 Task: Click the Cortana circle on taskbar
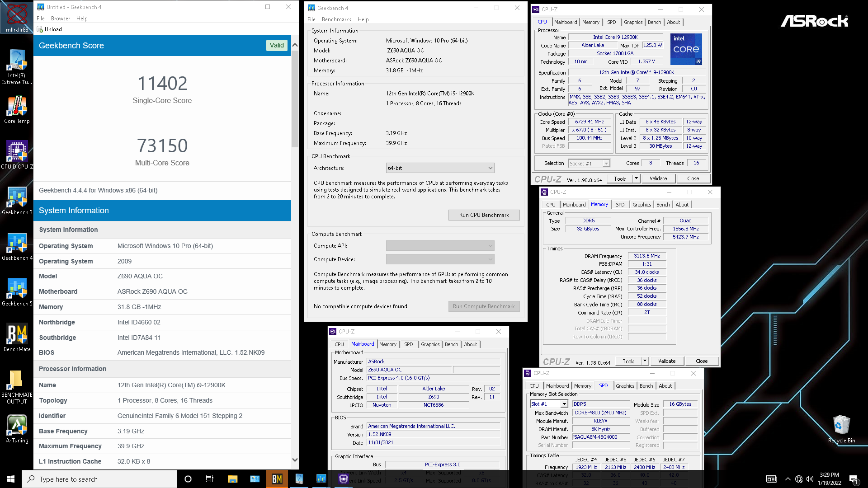pos(188,479)
